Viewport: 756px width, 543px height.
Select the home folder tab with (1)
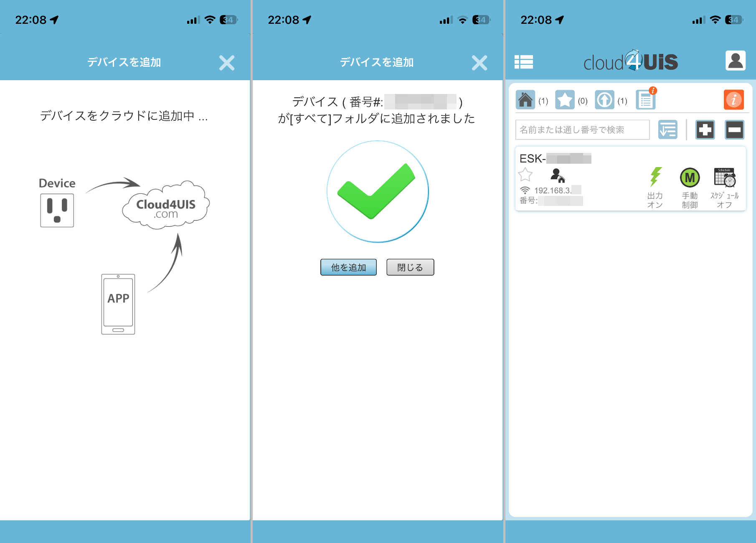525,100
